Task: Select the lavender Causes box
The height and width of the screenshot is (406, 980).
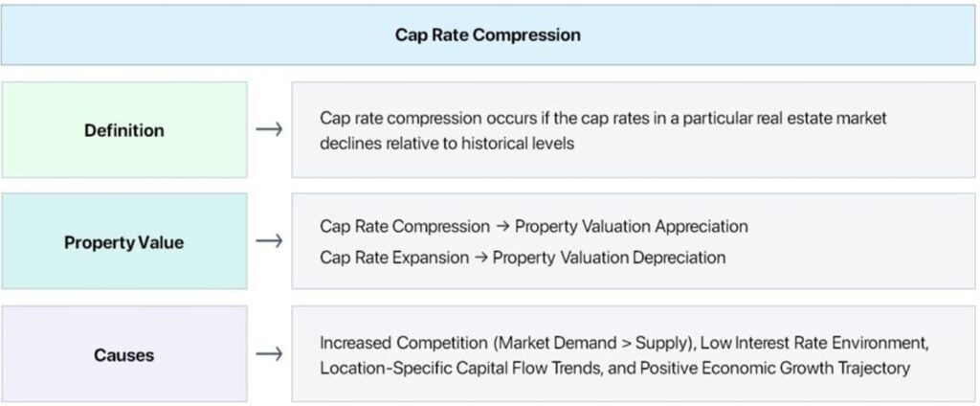Action: 124,354
